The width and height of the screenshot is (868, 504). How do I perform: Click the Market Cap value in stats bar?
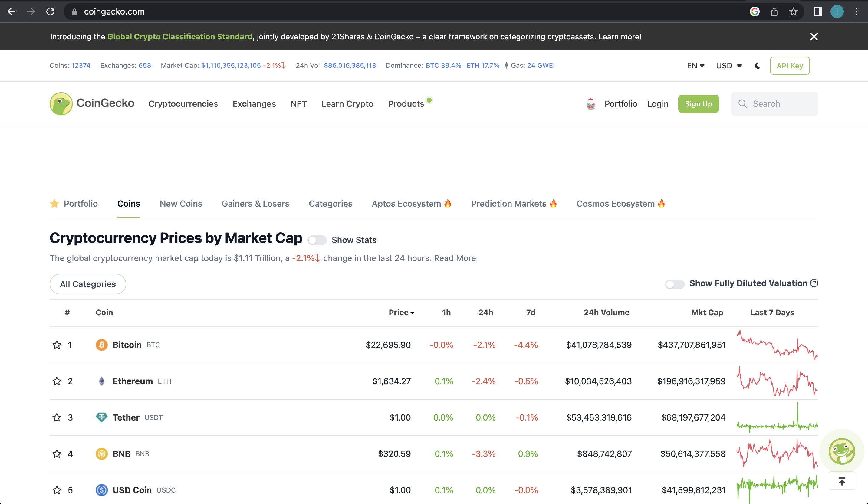(x=231, y=65)
